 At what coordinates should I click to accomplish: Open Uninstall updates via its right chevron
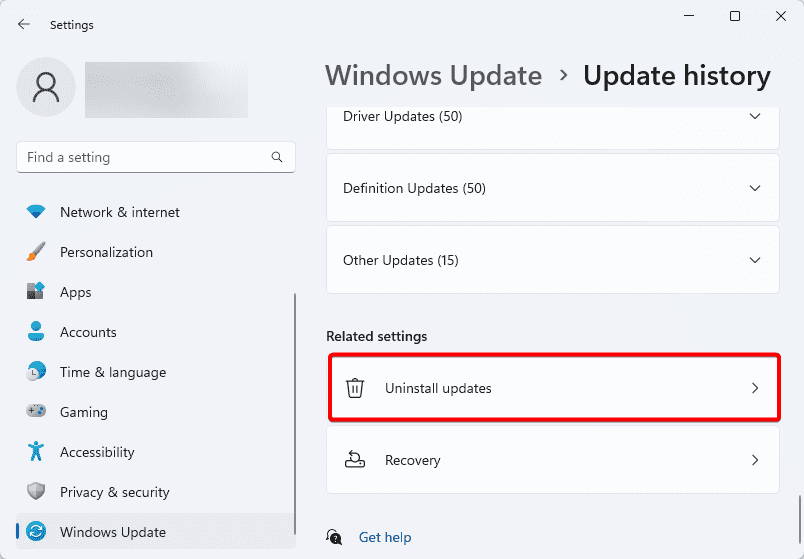[755, 388]
